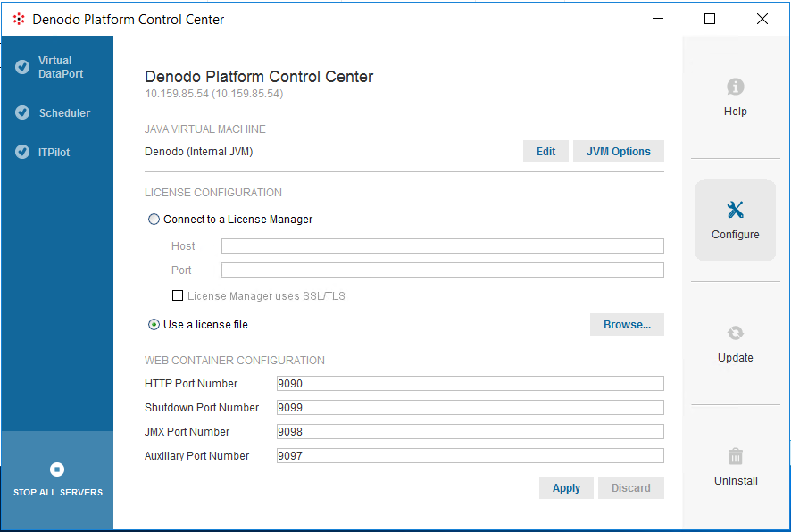Select Use a license file radio button

click(x=154, y=325)
